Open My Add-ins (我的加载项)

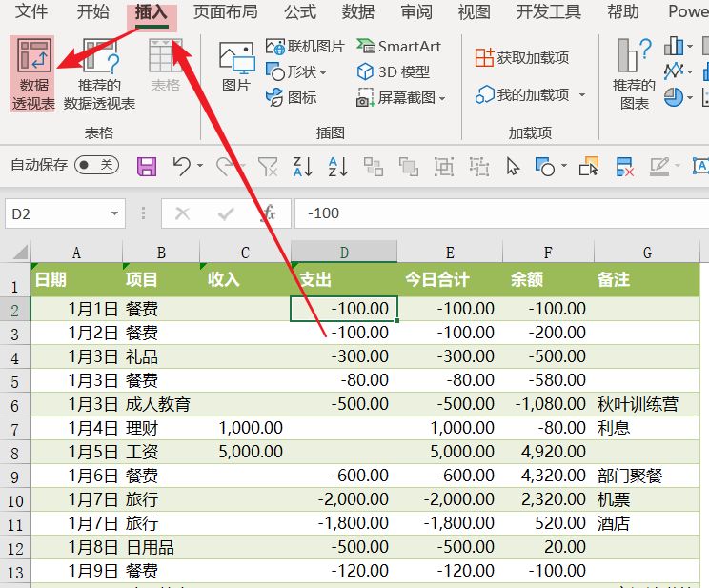(x=522, y=94)
